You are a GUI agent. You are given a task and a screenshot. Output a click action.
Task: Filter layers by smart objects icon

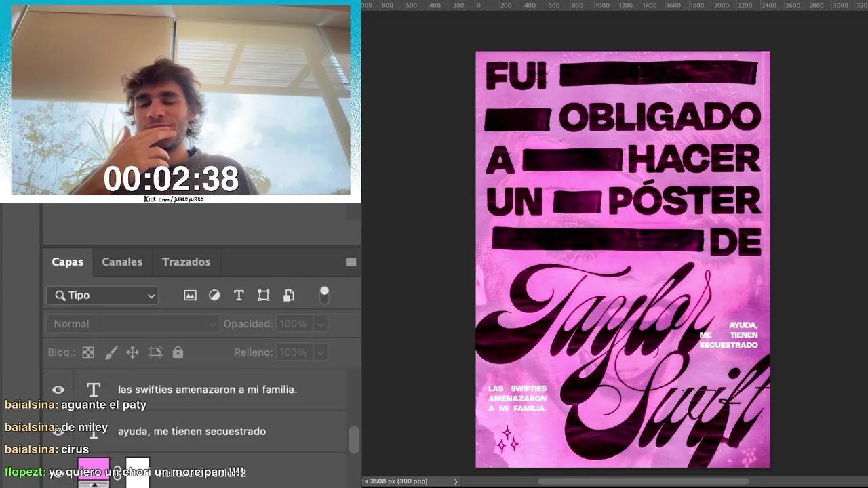click(x=289, y=296)
